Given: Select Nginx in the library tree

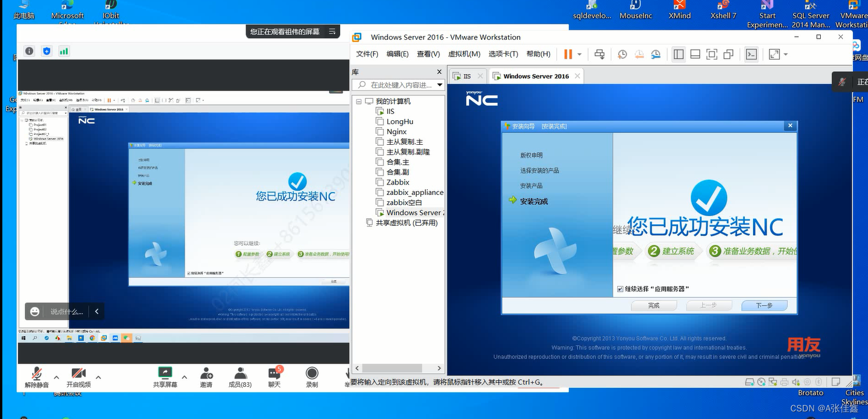Looking at the screenshot, I should click(x=396, y=132).
